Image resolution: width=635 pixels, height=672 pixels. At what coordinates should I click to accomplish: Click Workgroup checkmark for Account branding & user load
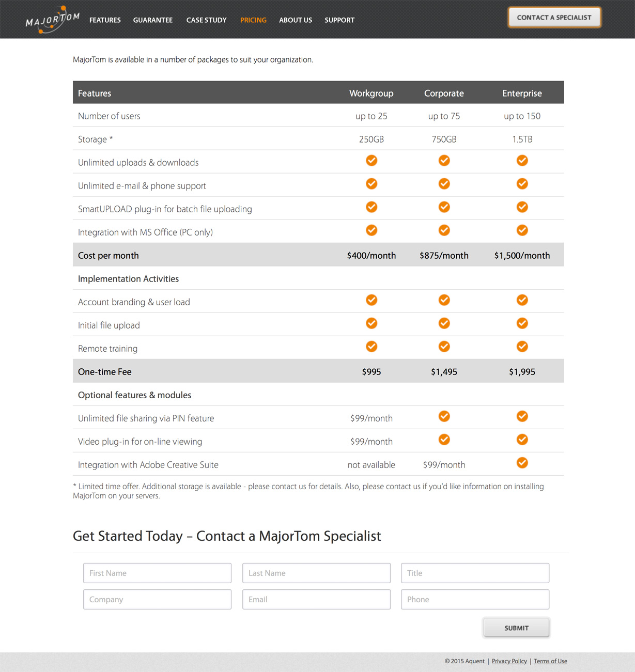pos(371,300)
